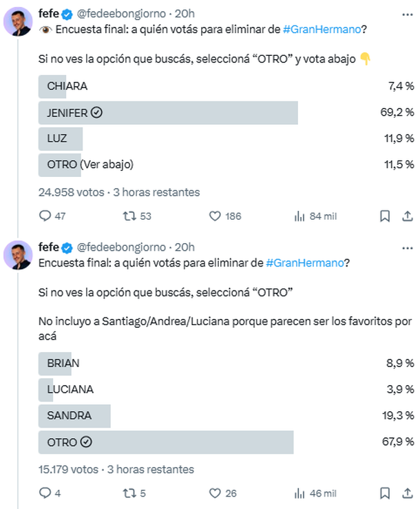Retweet the second tweet with 5 reposts

[128, 493]
